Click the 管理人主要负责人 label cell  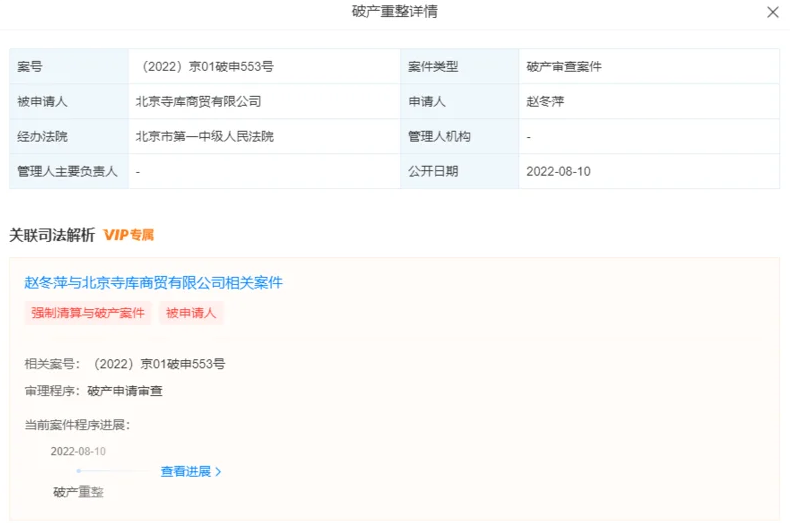point(67,171)
